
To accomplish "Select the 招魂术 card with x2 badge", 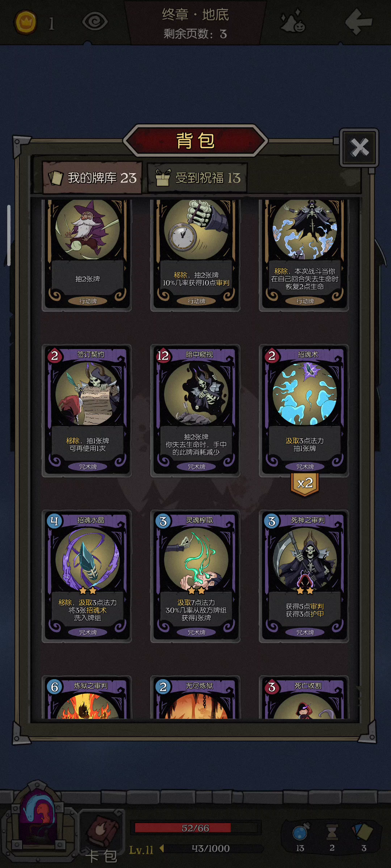I will tap(304, 410).
